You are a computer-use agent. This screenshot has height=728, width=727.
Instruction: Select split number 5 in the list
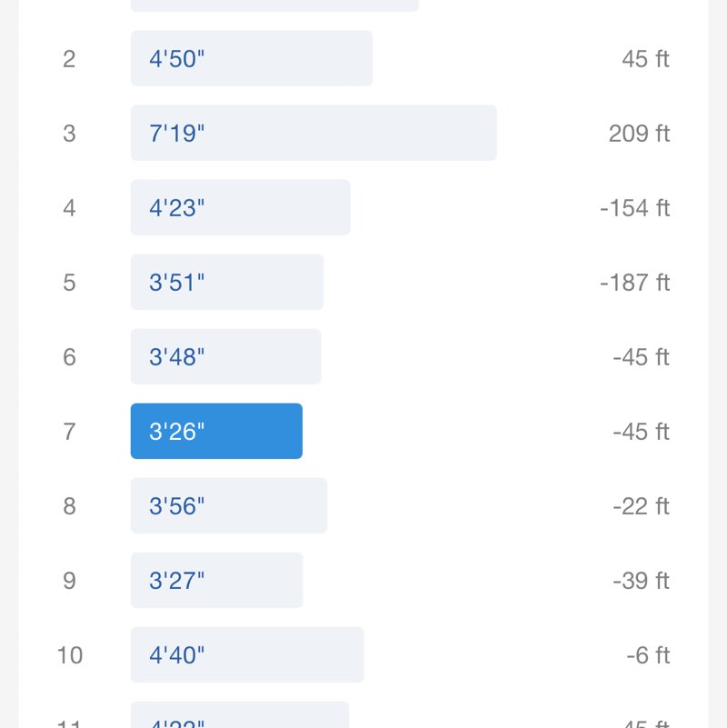pos(69,283)
